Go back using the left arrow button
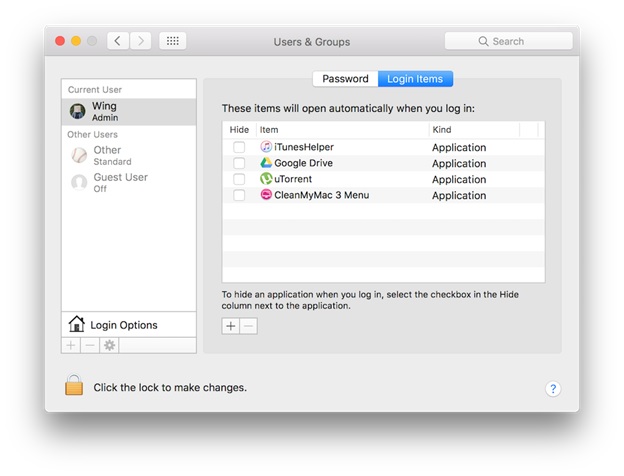 click(x=118, y=41)
